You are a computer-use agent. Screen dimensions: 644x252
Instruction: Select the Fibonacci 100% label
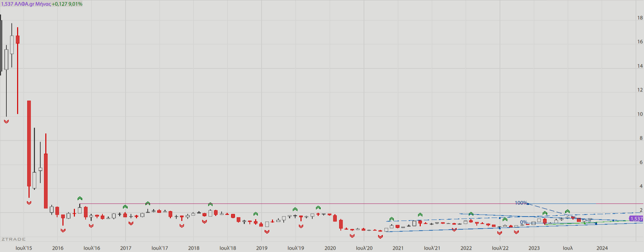[x=521, y=203]
